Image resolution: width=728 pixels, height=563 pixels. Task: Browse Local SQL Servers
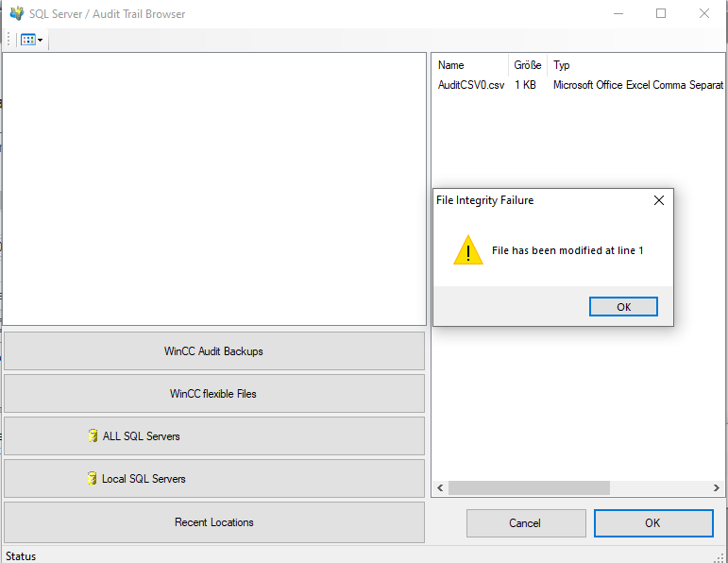[x=214, y=479]
